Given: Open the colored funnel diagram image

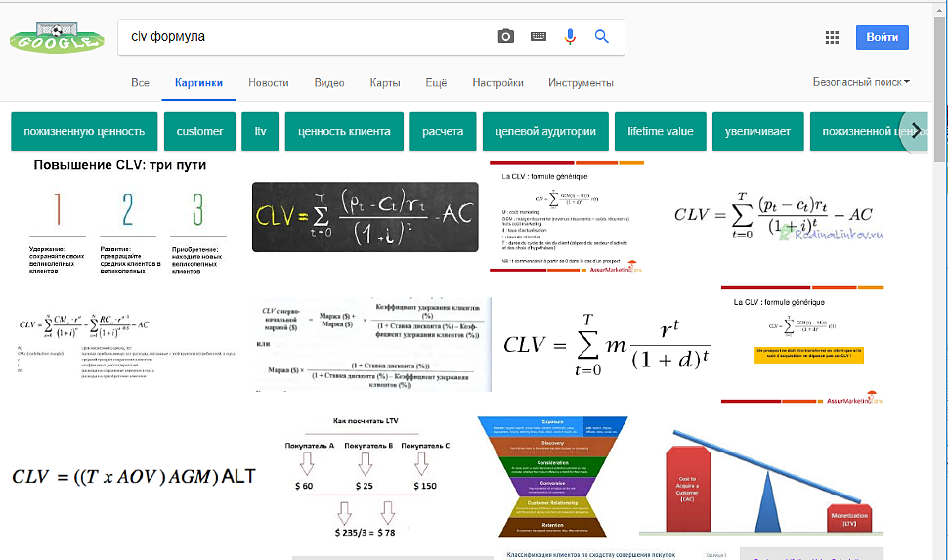Looking at the screenshot, I should click(552, 477).
